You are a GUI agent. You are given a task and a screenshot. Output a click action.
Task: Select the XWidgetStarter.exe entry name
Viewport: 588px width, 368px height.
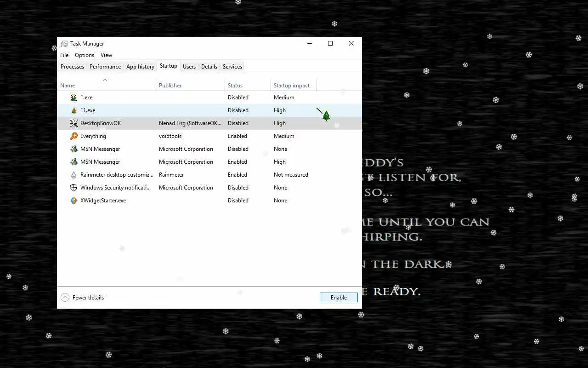tap(103, 201)
